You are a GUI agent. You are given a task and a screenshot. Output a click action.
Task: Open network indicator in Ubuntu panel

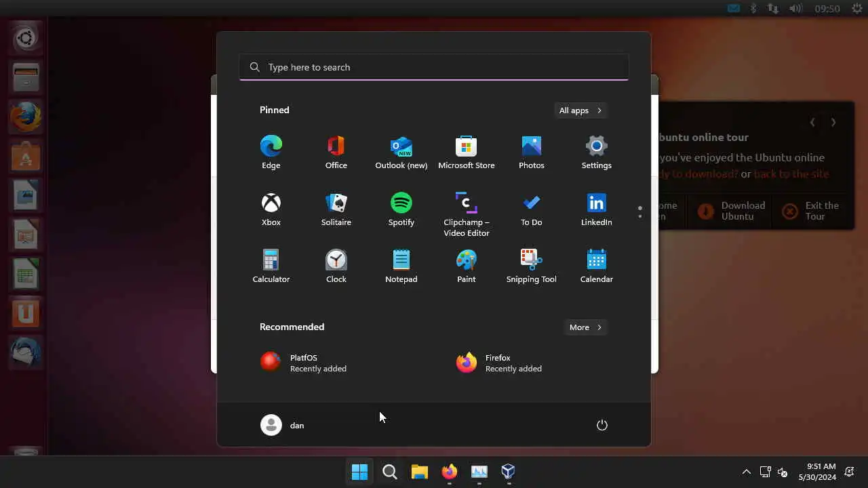pyautogui.click(x=772, y=9)
